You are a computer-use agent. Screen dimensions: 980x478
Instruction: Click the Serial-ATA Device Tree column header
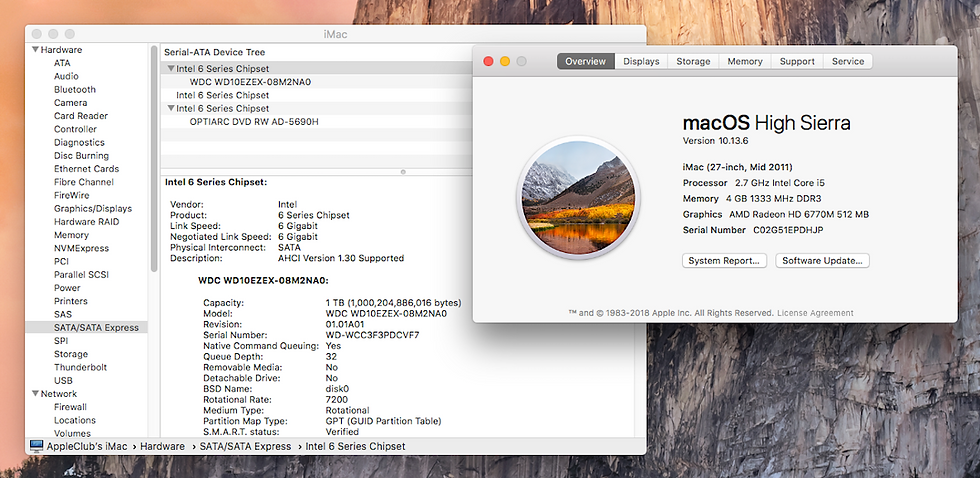coord(214,52)
